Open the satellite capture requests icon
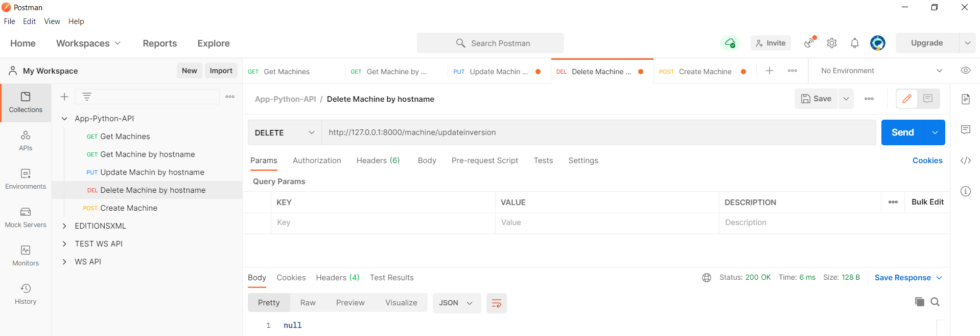 (x=809, y=43)
